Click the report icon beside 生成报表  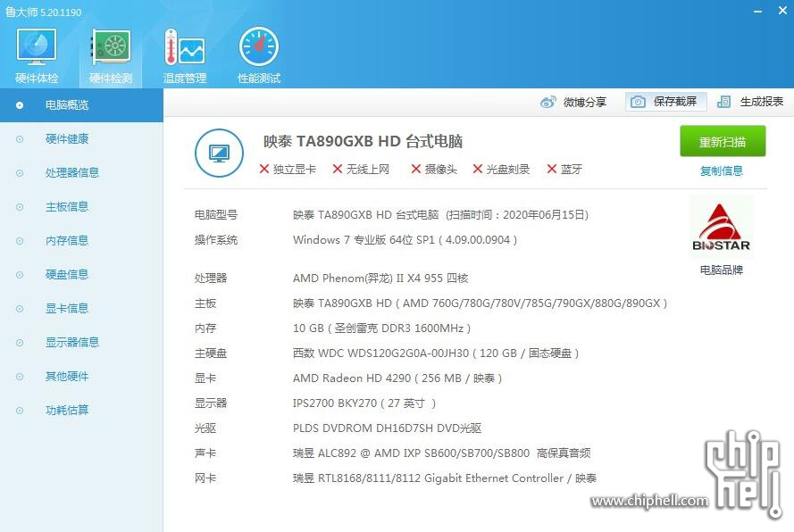click(x=723, y=102)
